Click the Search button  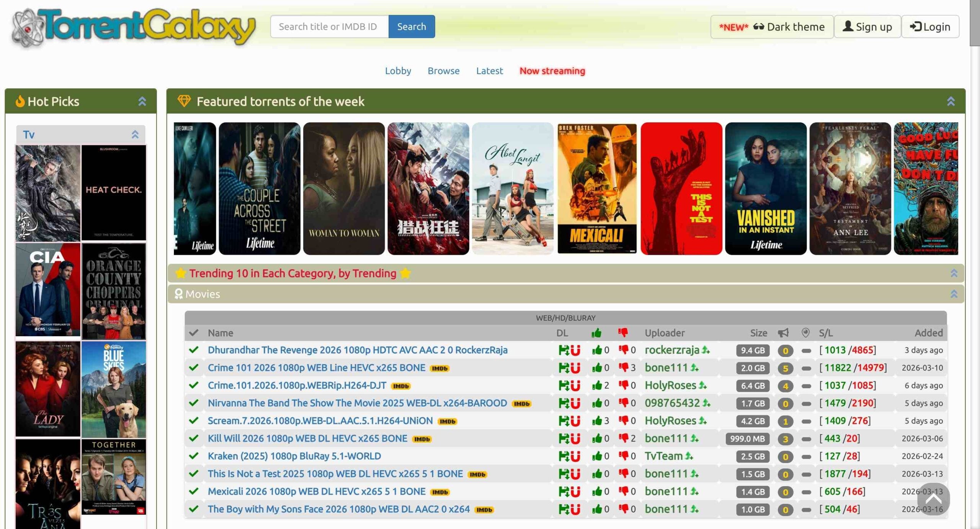[x=412, y=26]
